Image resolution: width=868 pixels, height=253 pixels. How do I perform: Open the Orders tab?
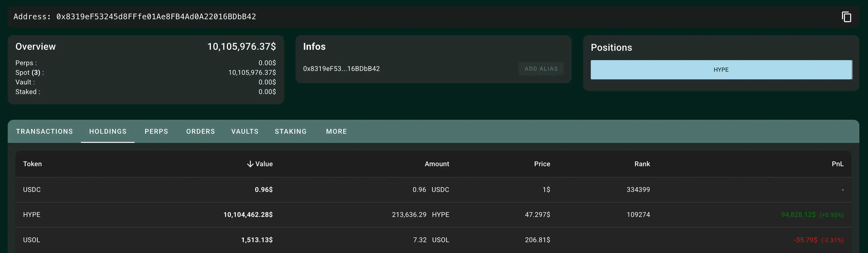click(200, 132)
